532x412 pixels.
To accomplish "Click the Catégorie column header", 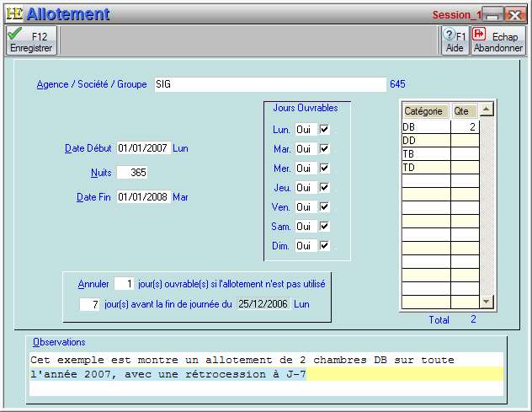I will click(x=426, y=111).
